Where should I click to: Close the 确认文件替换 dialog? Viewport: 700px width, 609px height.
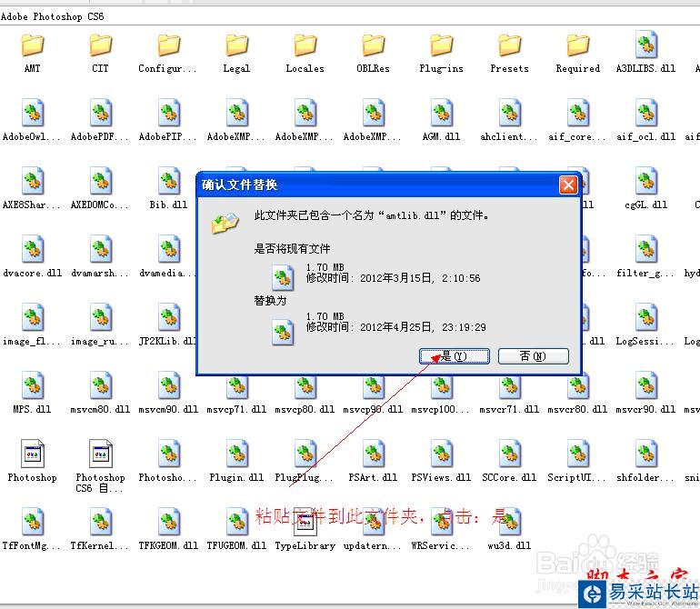(568, 185)
